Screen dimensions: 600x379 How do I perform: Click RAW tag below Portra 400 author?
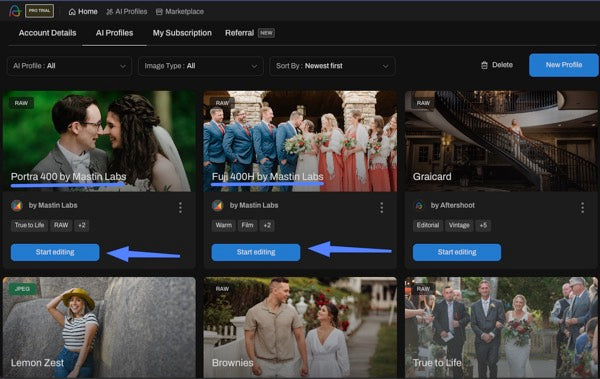point(61,225)
